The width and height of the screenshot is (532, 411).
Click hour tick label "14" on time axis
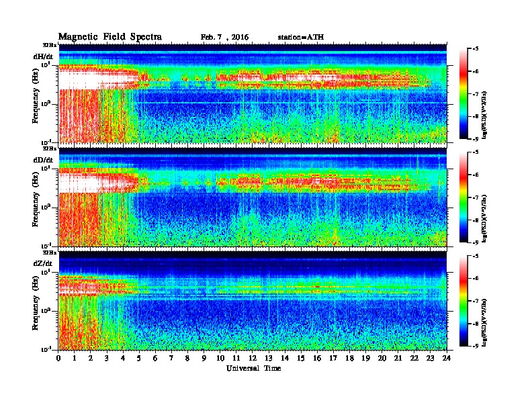[x=285, y=359]
